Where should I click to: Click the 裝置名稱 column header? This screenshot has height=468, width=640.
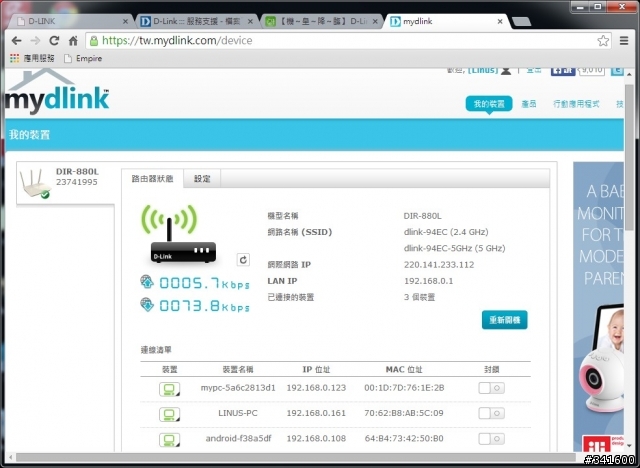pyautogui.click(x=238, y=370)
